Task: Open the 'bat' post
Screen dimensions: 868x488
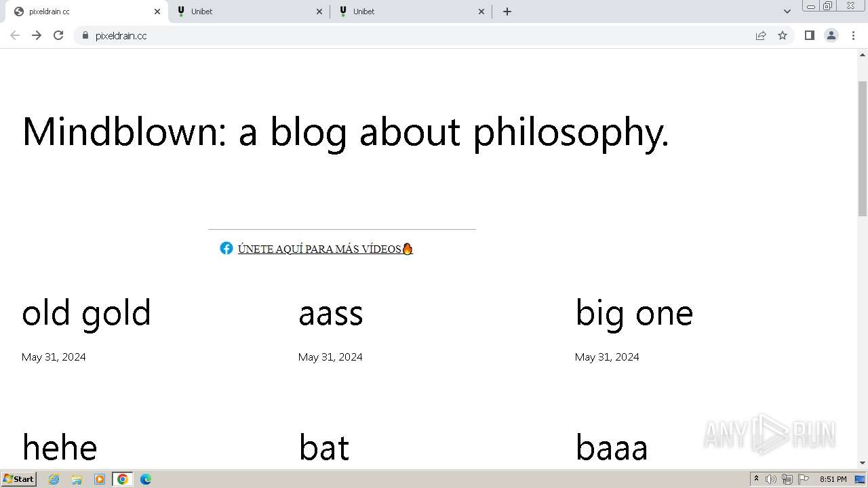Action: point(324,447)
